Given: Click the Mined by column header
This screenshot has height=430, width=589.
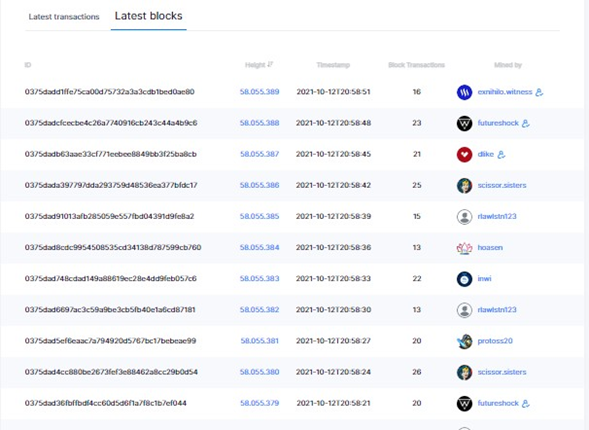Looking at the screenshot, I should tap(508, 65).
